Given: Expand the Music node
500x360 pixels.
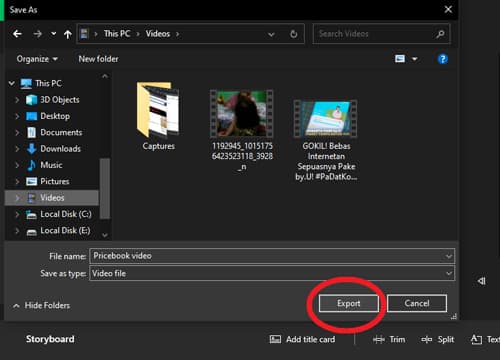Looking at the screenshot, I should point(17,165).
